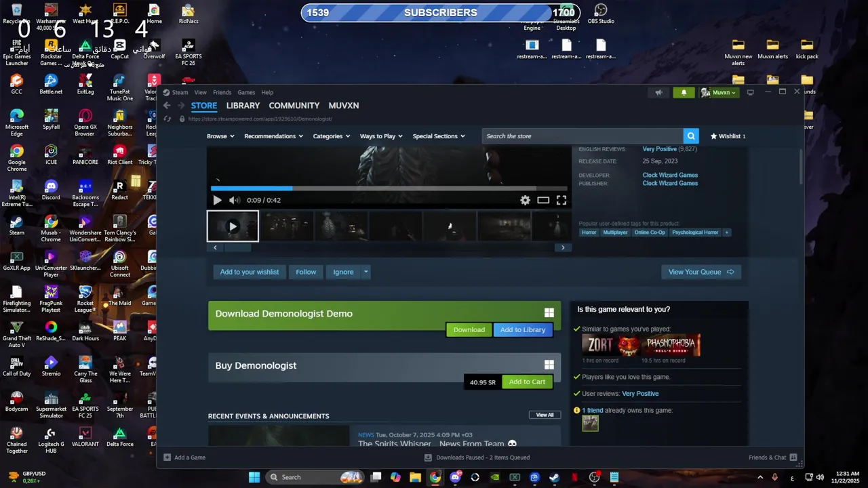Open the Help menu

267,92
